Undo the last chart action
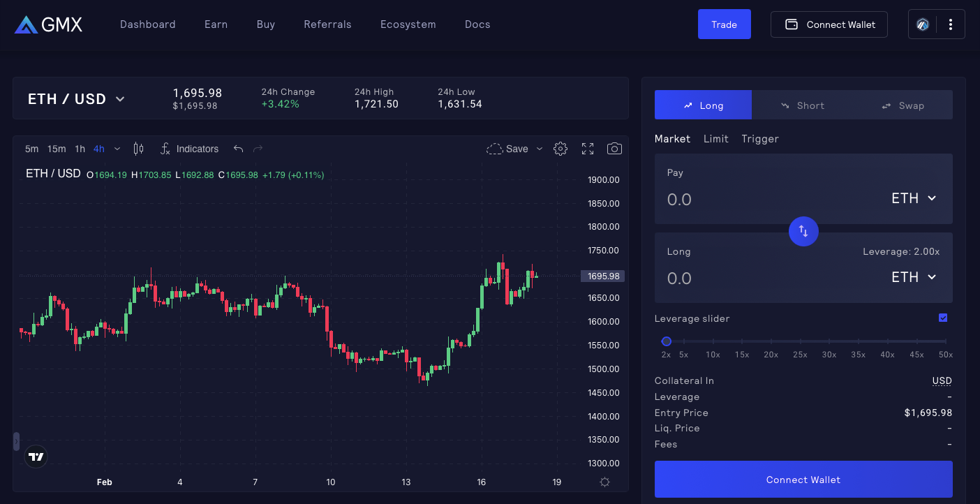Viewport: 980px width, 504px height. (x=239, y=149)
